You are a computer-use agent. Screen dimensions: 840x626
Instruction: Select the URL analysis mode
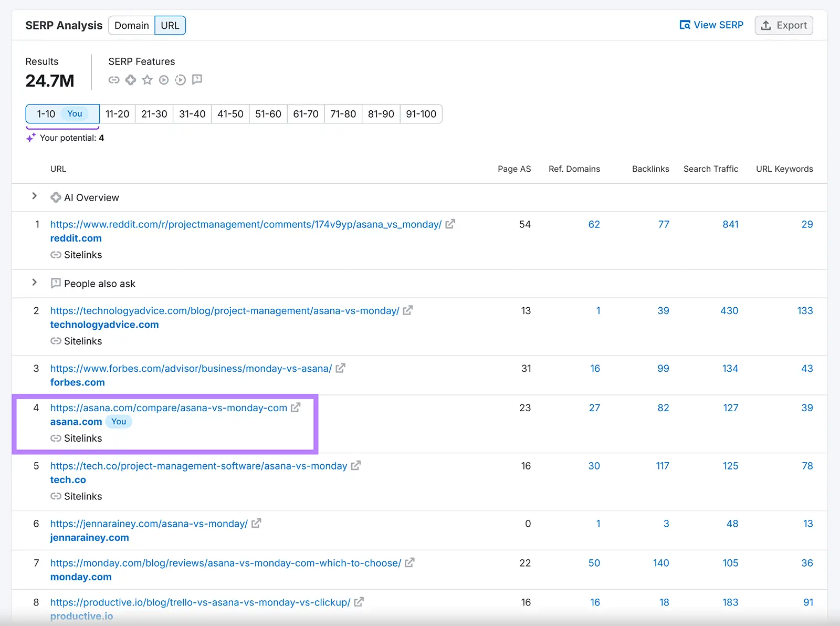tap(170, 25)
